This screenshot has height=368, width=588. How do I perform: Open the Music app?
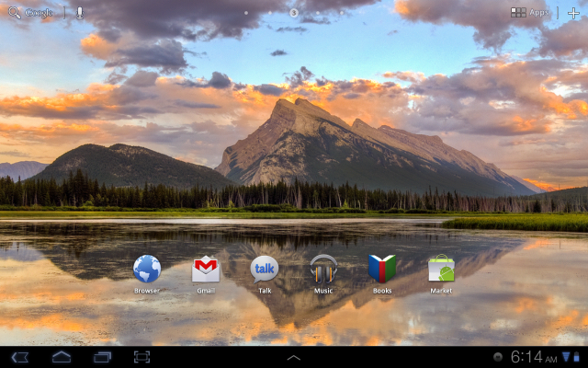(323, 274)
